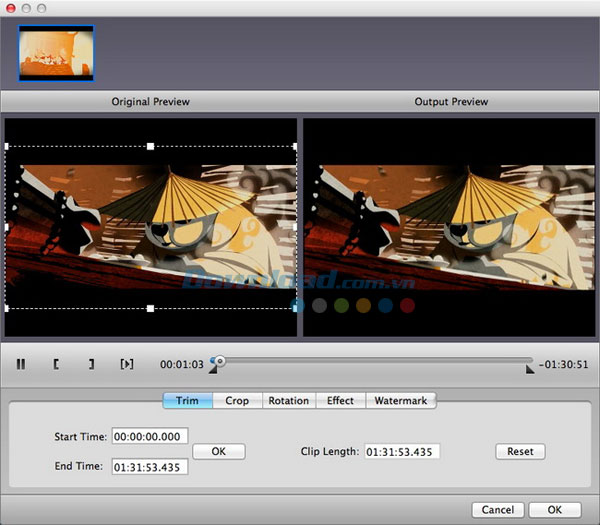600x525 pixels.
Task: Go to the Rotation tab
Action: pyautogui.click(x=288, y=401)
